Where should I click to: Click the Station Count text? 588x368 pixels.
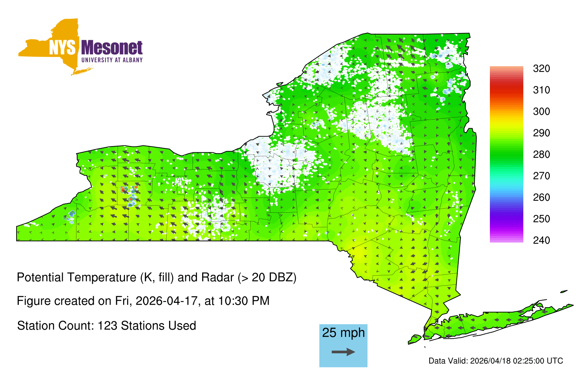[x=107, y=326]
